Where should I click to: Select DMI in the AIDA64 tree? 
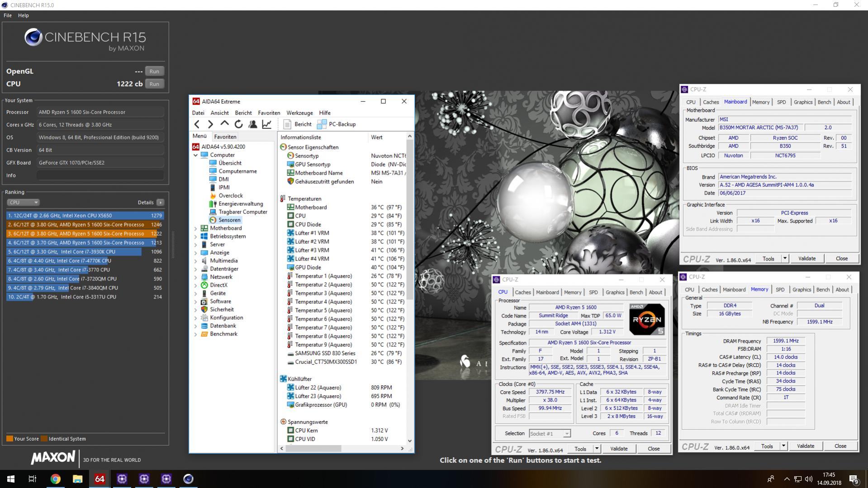(x=223, y=180)
